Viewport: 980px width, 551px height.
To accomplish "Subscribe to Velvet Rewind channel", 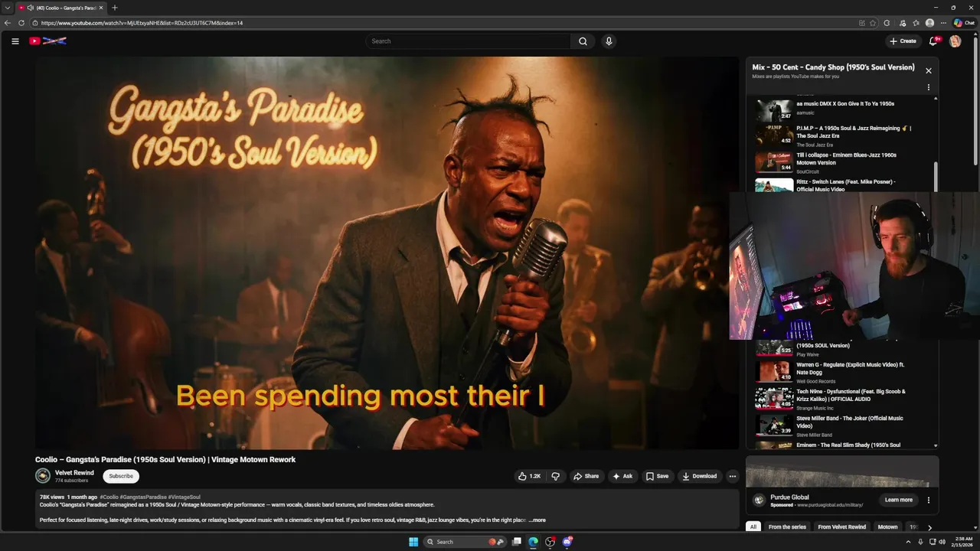I will click(121, 476).
